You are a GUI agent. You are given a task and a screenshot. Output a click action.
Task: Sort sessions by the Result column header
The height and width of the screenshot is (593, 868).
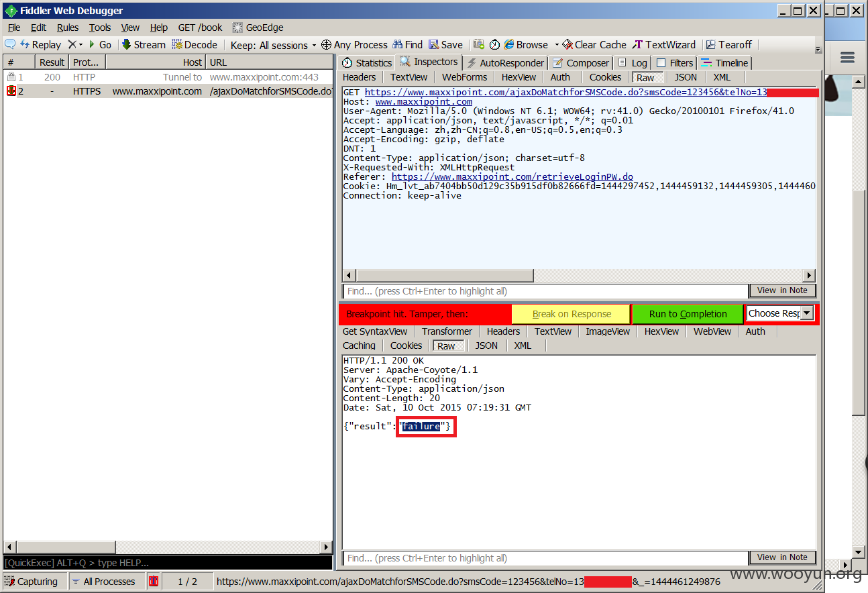pyautogui.click(x=52, y=62)
